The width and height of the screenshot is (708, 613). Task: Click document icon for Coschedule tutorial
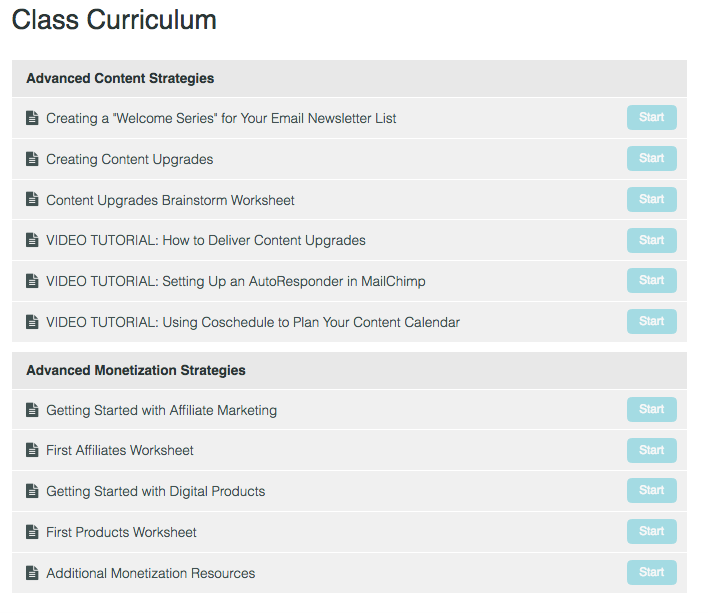point(32,322)
